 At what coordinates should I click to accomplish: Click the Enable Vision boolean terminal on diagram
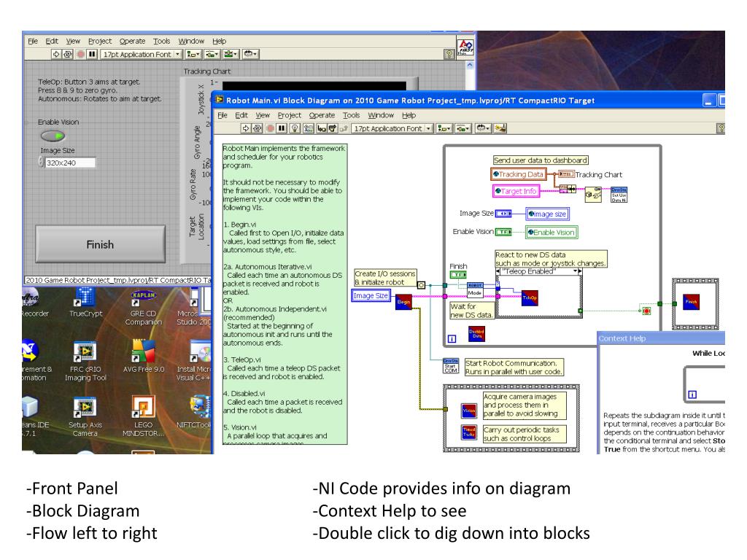tap(503, 232)
